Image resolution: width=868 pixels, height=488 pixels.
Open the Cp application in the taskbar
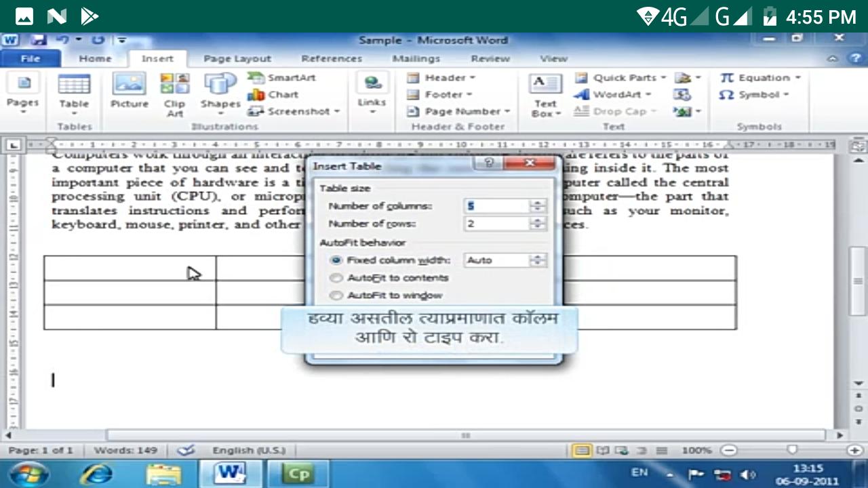(x=298, y=473)
